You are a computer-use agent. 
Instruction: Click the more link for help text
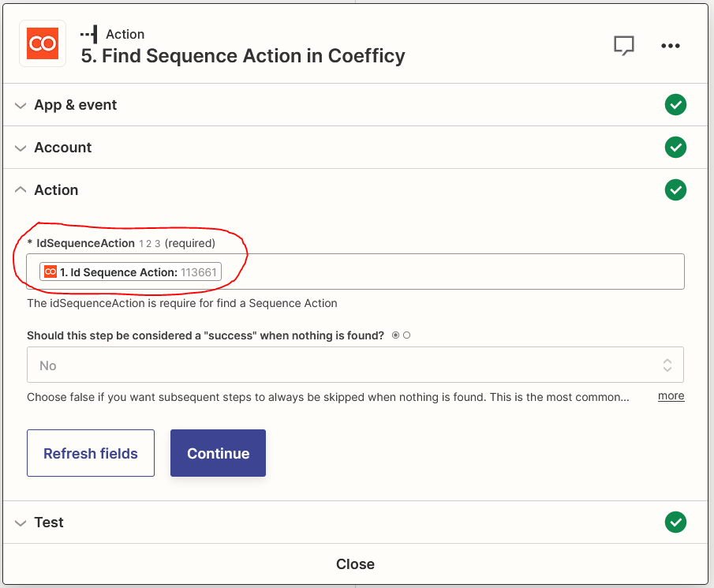tap(671, 396)
